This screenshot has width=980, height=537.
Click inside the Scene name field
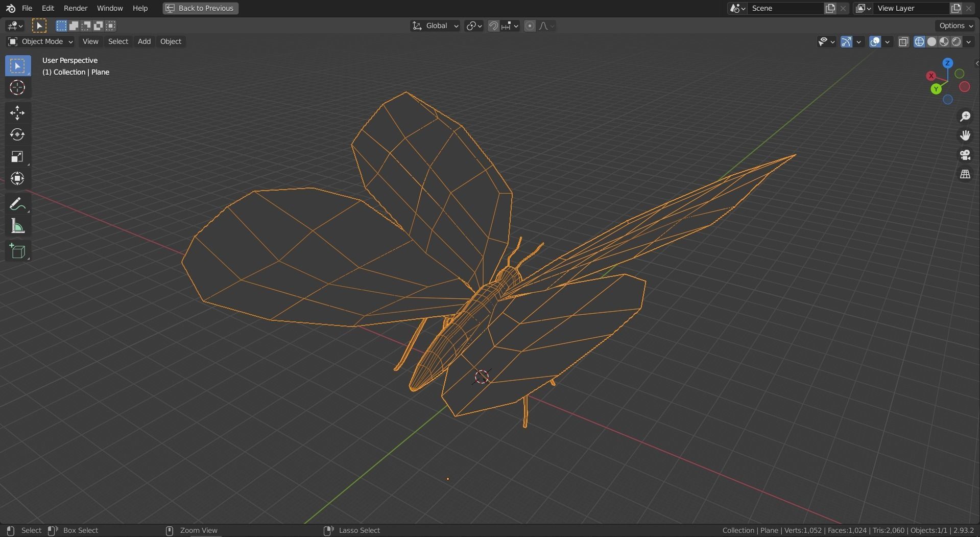click(786, 8)
